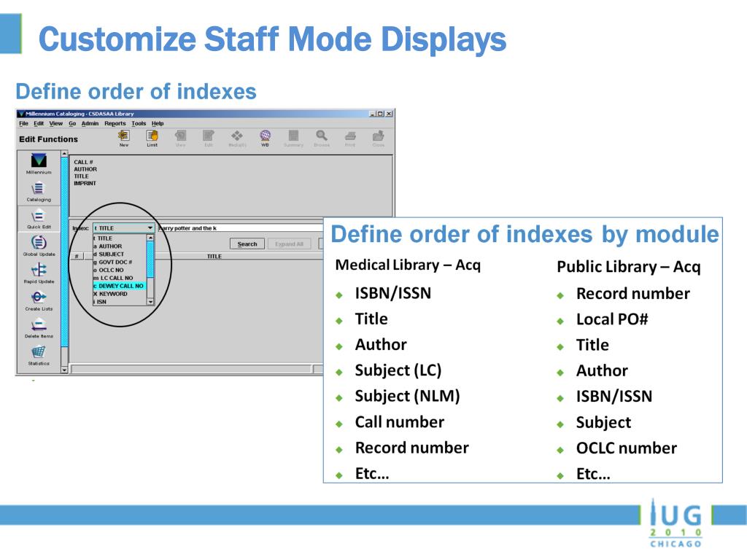
Task: Click sidebar scrollbar up arrow
Action: tap(64, 154)
